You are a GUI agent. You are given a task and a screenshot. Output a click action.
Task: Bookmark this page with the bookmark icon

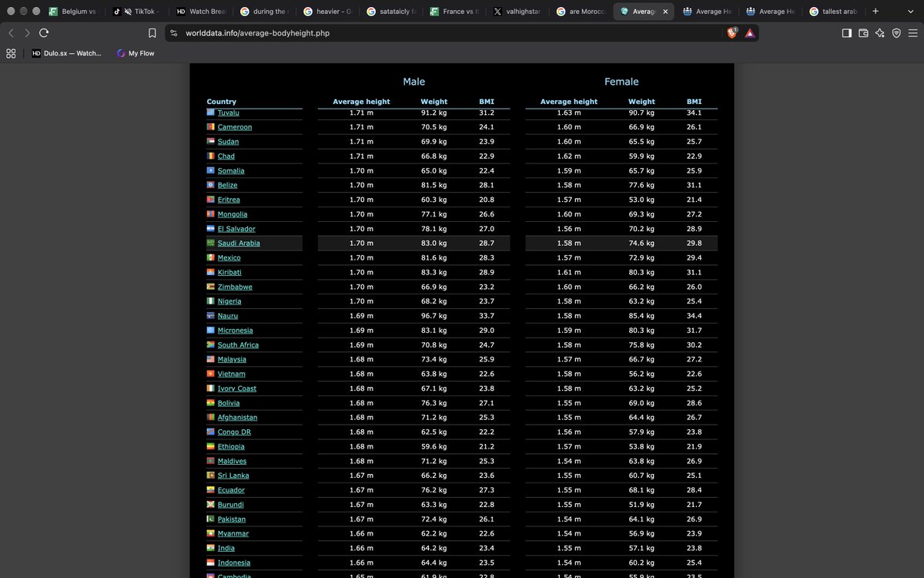click(152, 33)
